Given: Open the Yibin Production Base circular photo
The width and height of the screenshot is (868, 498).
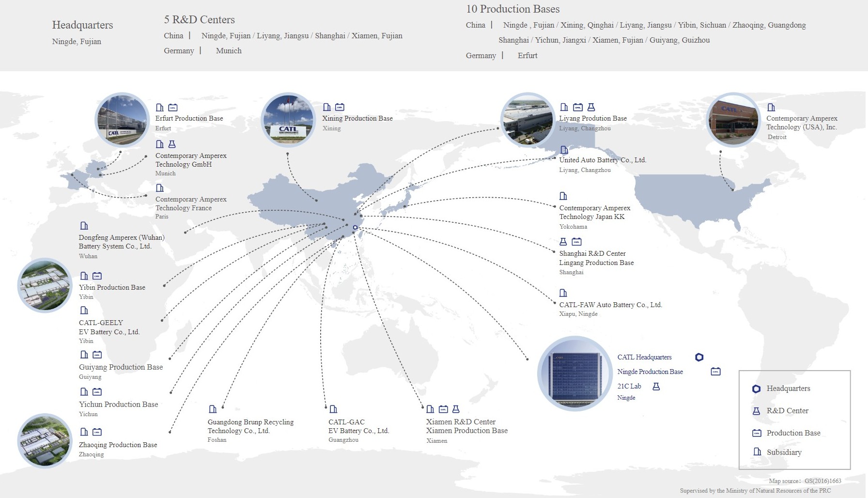Looking at the screenshot, I should pos(45,285).
